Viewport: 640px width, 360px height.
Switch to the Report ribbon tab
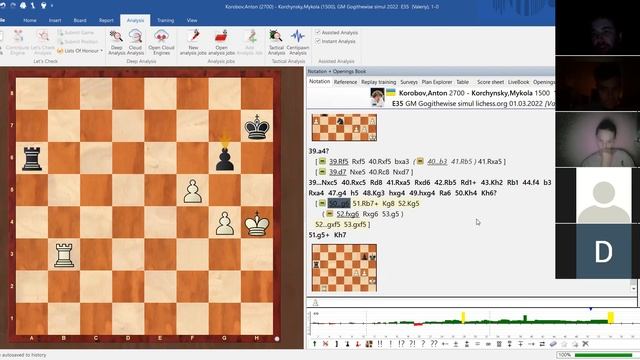[x=106, y=20]
